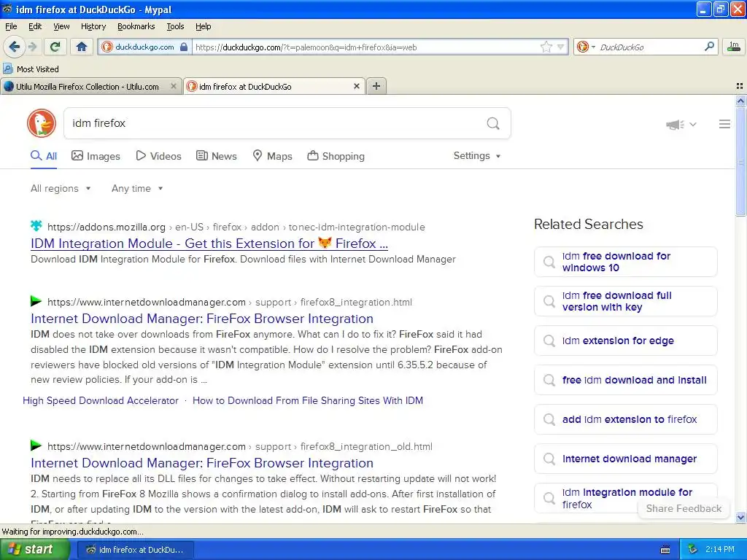Open the Windows Start menu
This screenshot has height=560, width=747.
click(x=34, y=550)
